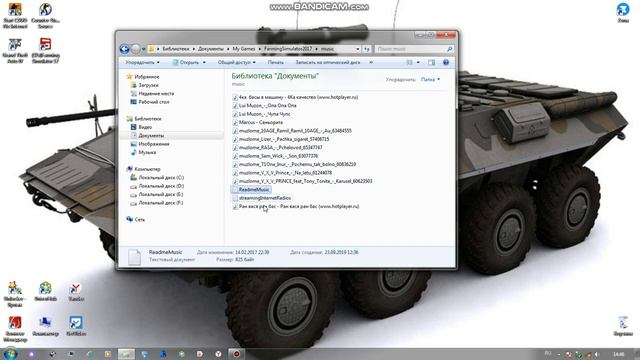Click the Explorer Forward navigation arrow

pos(136,49)
